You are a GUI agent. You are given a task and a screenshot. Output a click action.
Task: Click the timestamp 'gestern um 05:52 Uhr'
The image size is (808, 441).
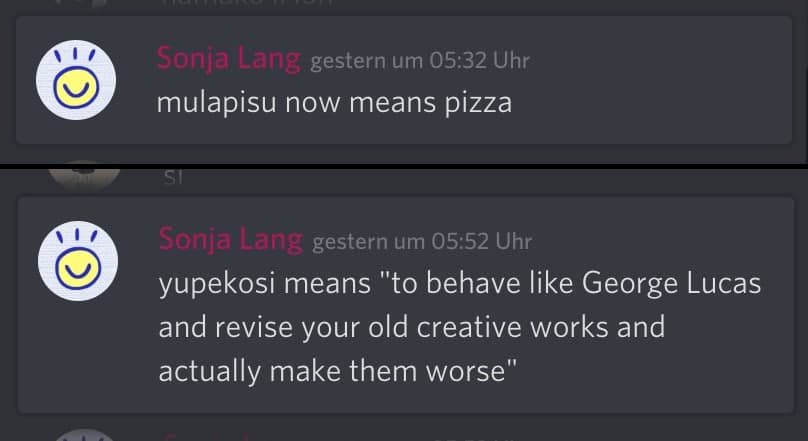coord(422,241)
